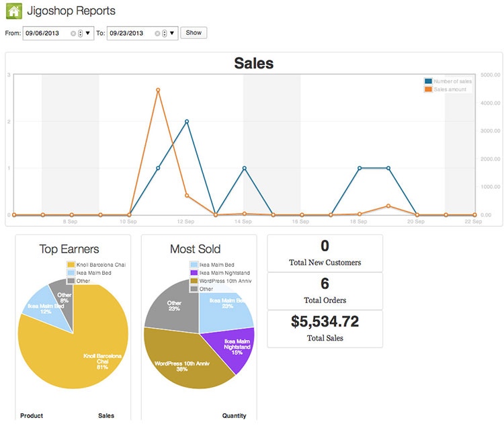
Task: Toggle Sales amount legend swatch
Action: click(428, 89)
